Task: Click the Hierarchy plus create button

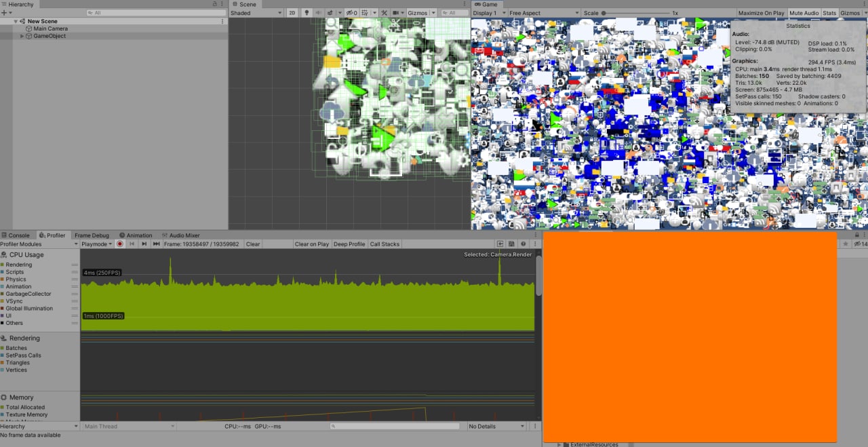Action: [x=5, y=13]
